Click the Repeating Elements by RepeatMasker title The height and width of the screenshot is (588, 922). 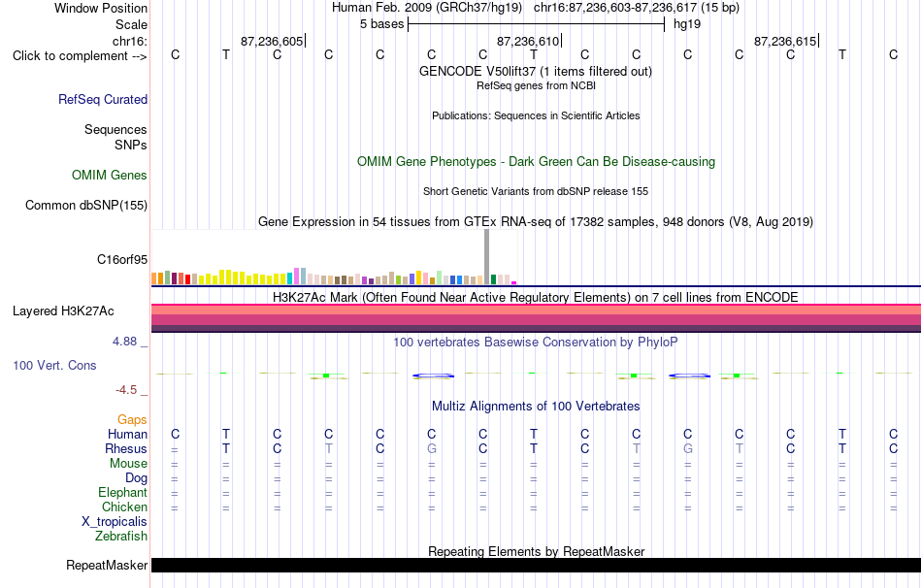coord(537,551)
